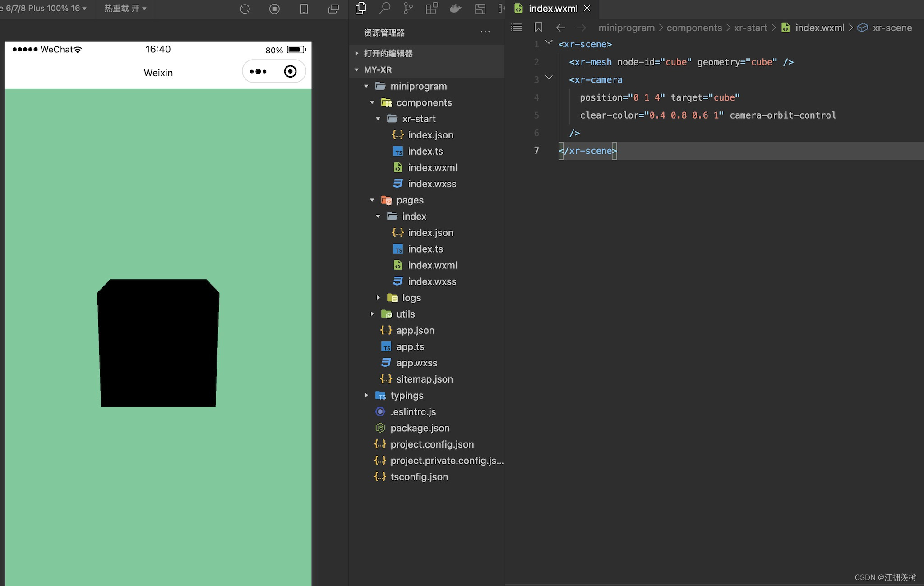Open the Docker whale icon panel
The image size is (924, 586).
(455, 8)
